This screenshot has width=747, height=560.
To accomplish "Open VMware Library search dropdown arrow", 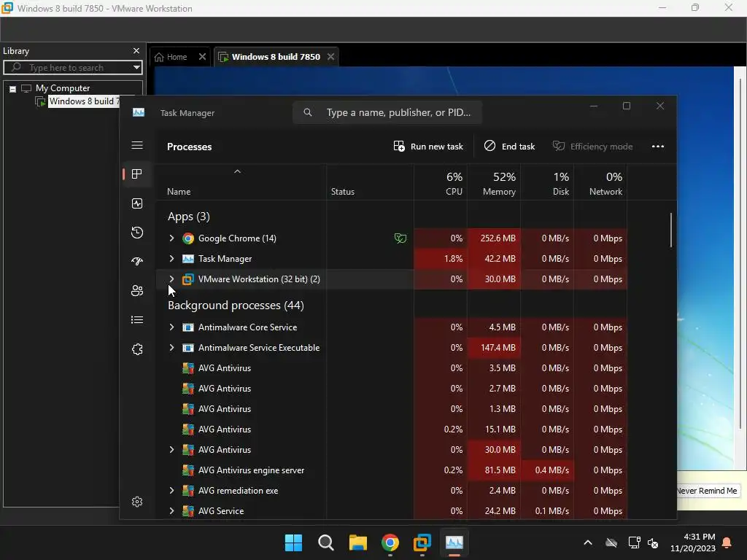I will point(136,68).
